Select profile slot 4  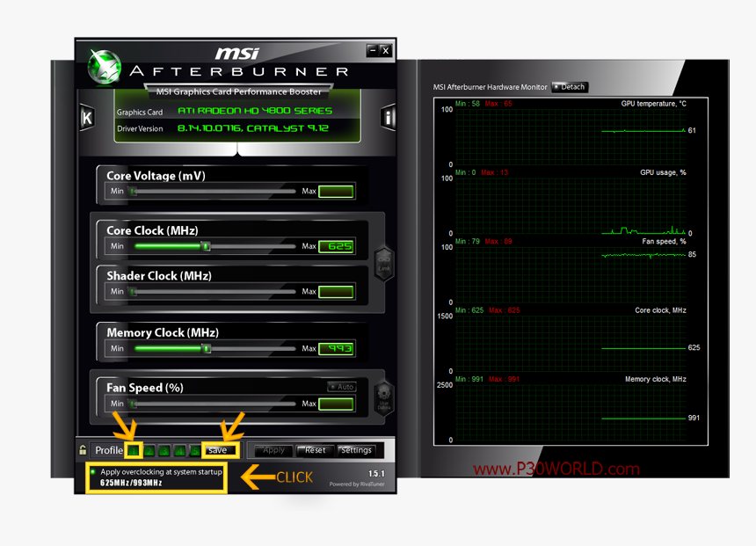click(x=180, y=451)
